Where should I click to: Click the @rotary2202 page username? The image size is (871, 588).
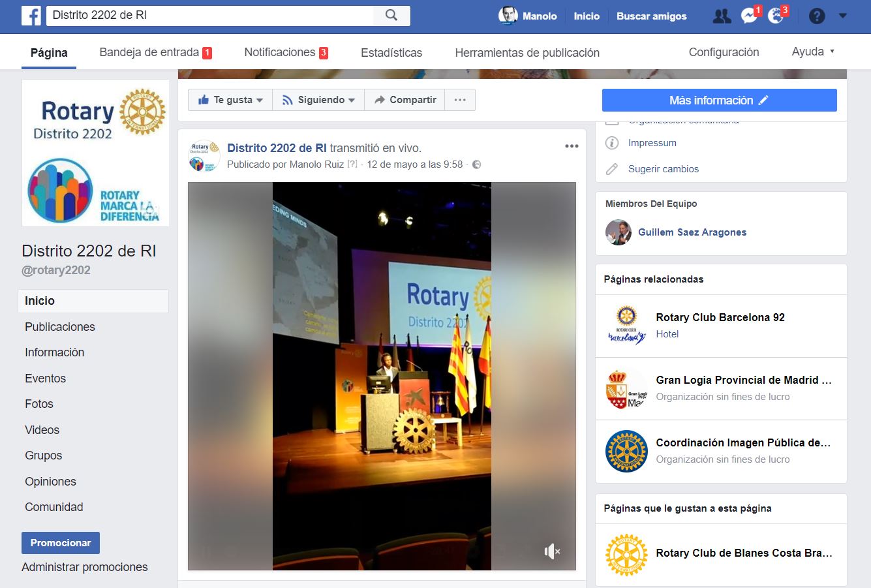(56, 270)
